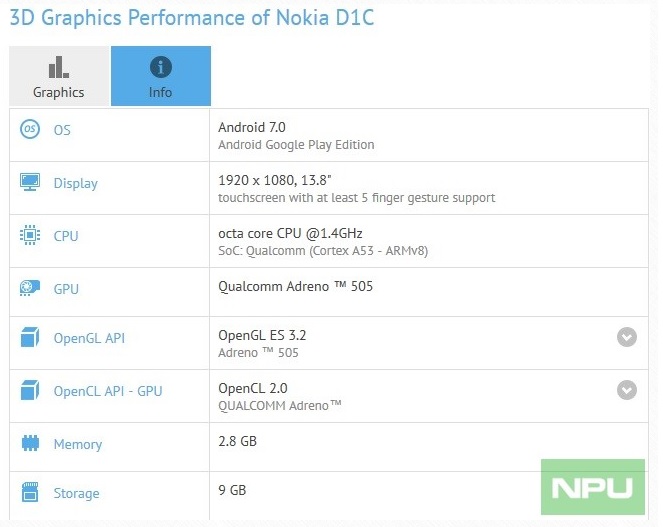Screen dimensions: 663x527
Task: Click the OS circle icon
Action: click(30, 129)
